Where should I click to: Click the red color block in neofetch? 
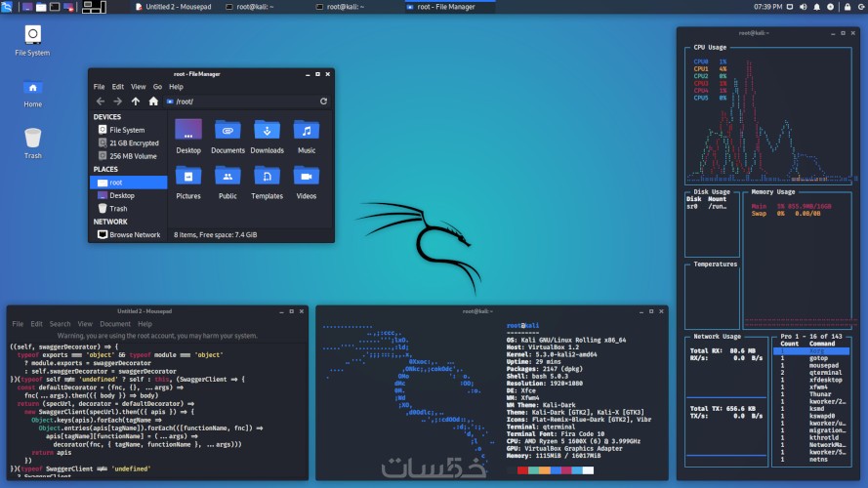pos(522,470)
